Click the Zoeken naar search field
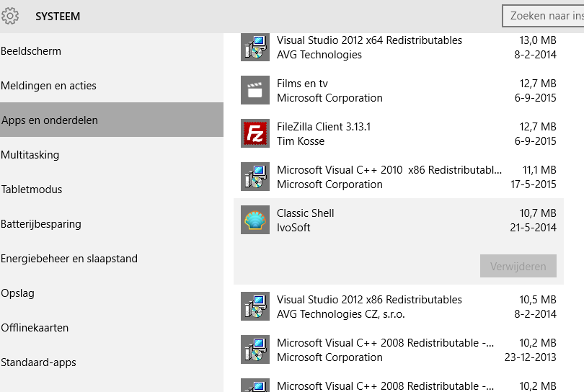The width and height of the screenshot is (584, 392). 543,16
